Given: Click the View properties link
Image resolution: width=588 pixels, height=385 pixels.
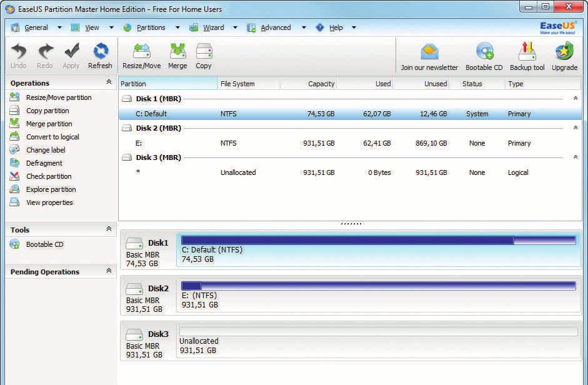Looking at the screenshot, I should pos(49,202).
